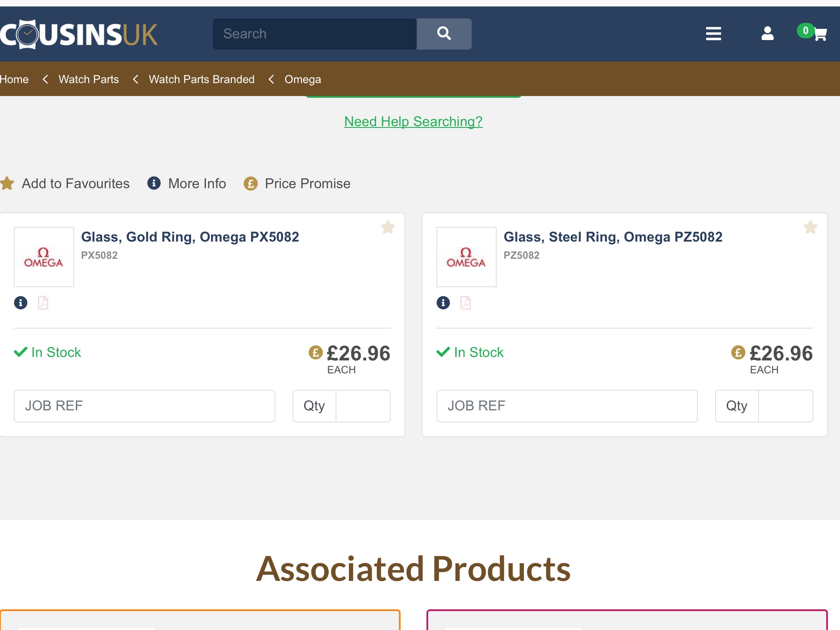Open the Need Help Searching link

point(413,121)
